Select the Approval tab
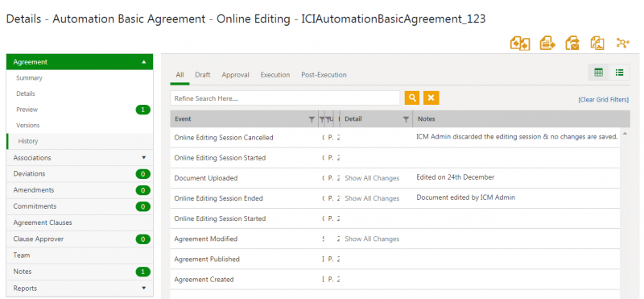644x299 pixels. coord(235,75)
